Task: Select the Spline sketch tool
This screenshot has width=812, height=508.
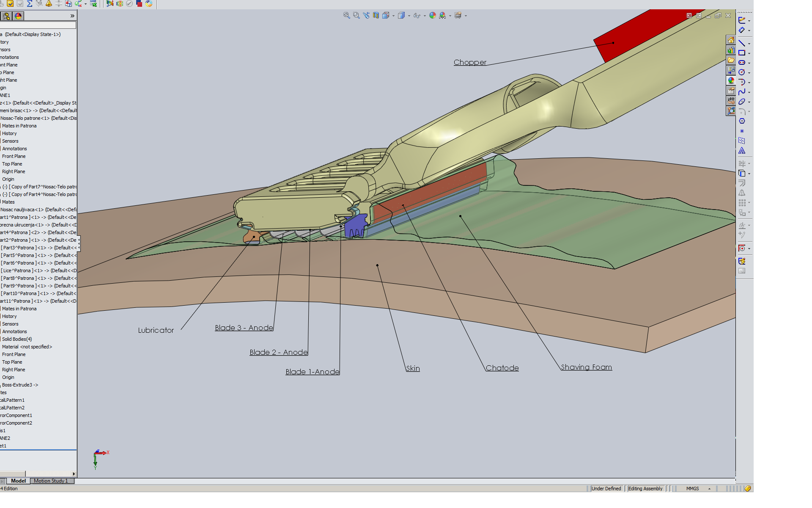Action: click(x=742, y=92)
